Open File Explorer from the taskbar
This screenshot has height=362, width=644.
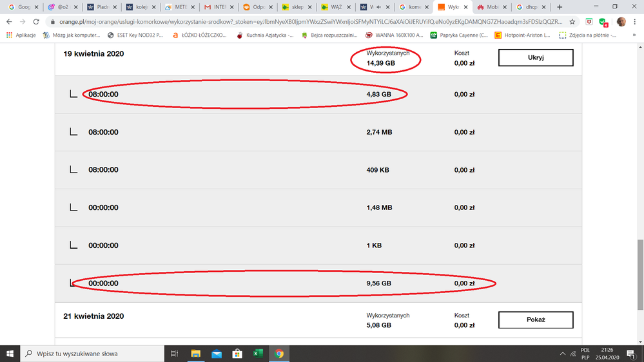click(x=195, y=354)
